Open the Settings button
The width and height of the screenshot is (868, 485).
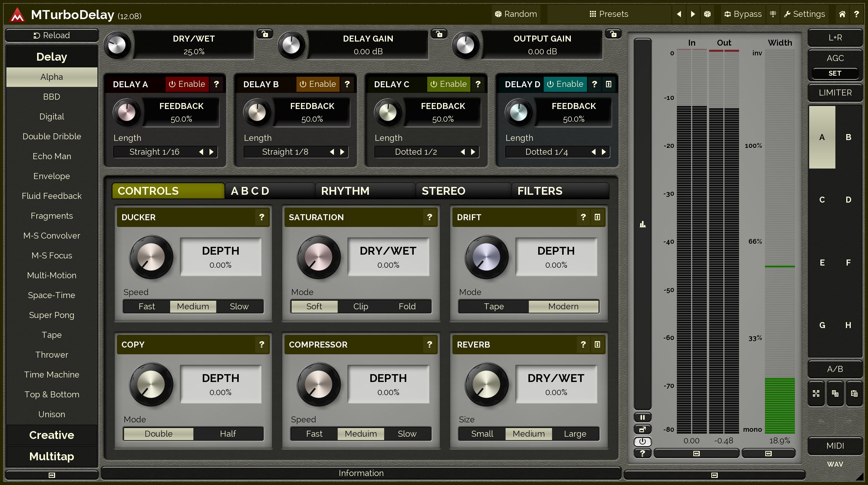(804, 14)
